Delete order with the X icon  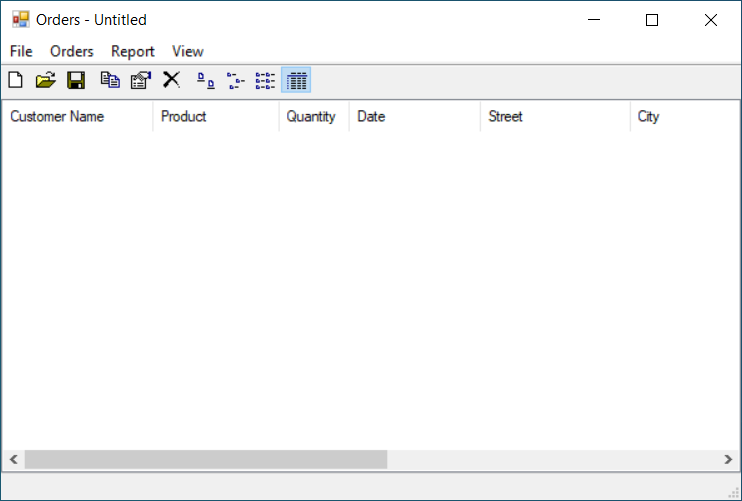pos(171,79)
